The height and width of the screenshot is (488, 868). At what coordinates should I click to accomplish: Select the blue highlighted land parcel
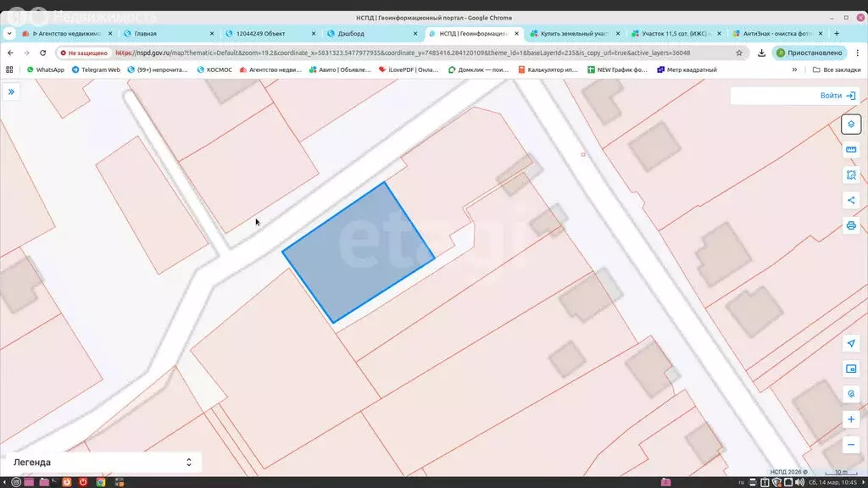tap(358, 252)
